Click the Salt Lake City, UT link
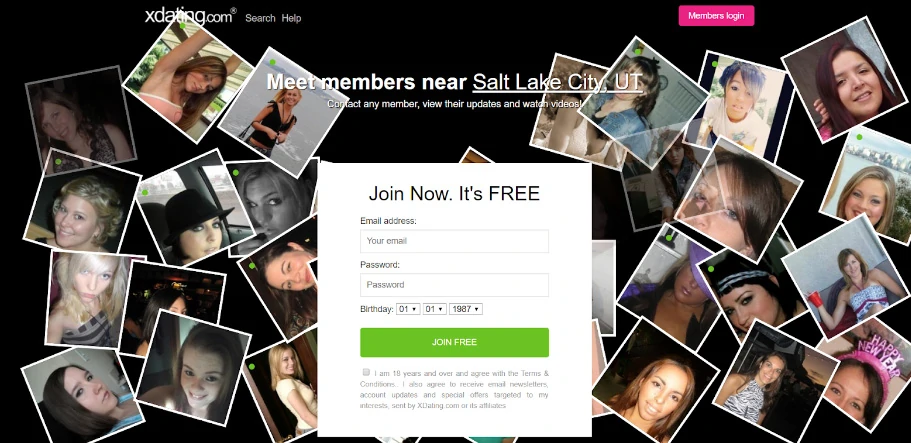The width and height of the screenshot is (911, 443). point(558,82)
